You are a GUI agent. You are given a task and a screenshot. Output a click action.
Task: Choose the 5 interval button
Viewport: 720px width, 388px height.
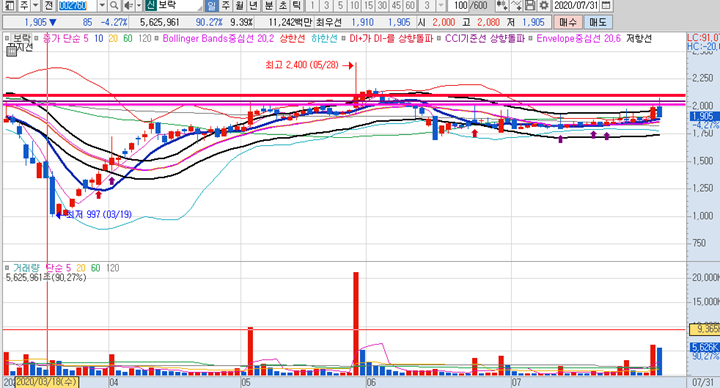[340, 6]
